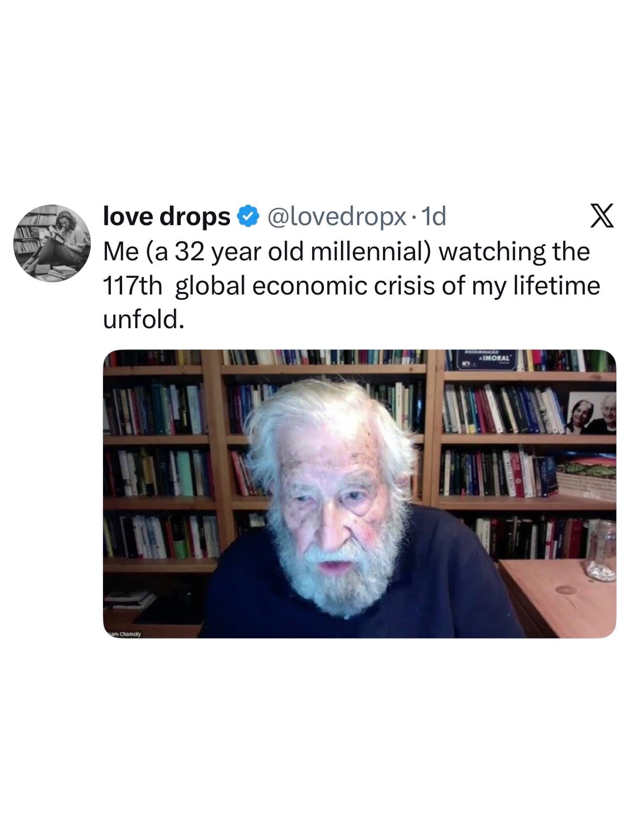Click the stacked books on lower-left shelf
This screenshot has width=630, height=840.
(129, 599)
